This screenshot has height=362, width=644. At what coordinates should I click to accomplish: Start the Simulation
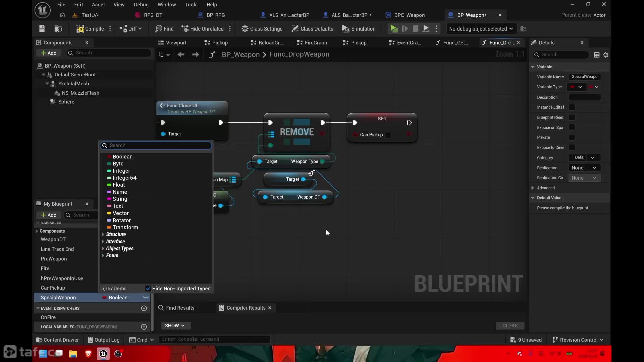pyautogui.click(x=359, y=29)
